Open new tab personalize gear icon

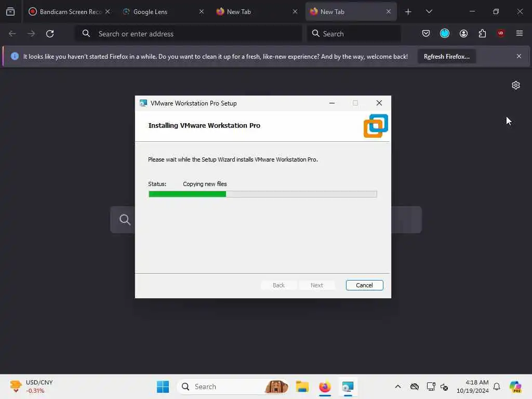[x=516, y=85]
